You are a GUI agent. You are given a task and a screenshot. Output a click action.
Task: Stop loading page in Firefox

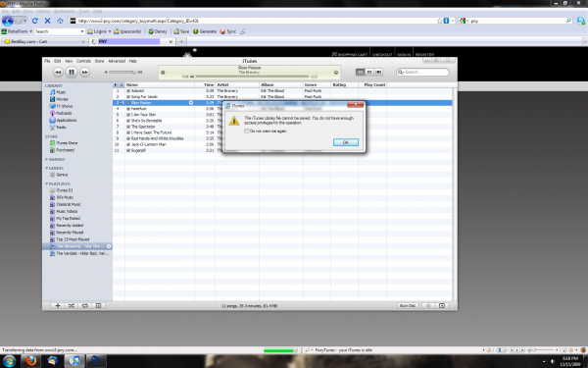(x=48, y=21)
